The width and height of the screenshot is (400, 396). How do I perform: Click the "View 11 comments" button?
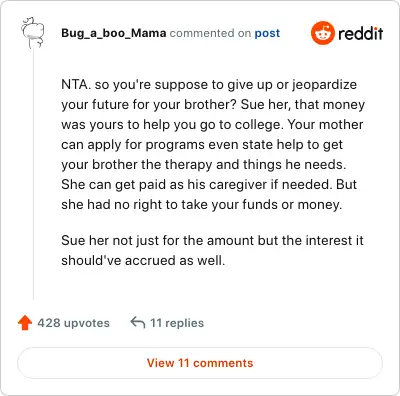200,363
